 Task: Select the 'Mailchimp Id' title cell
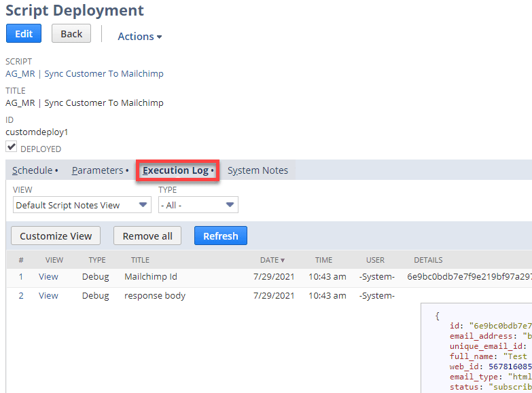(151, 277)
